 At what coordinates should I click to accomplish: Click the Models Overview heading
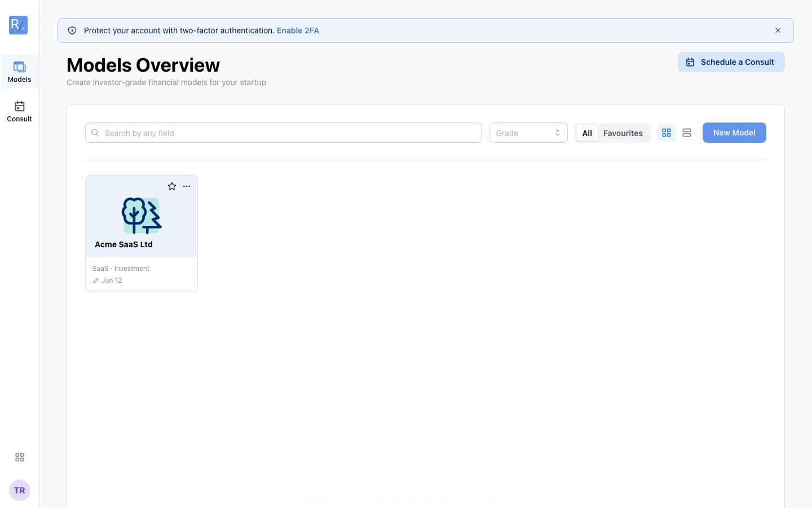tap(143, 65)
